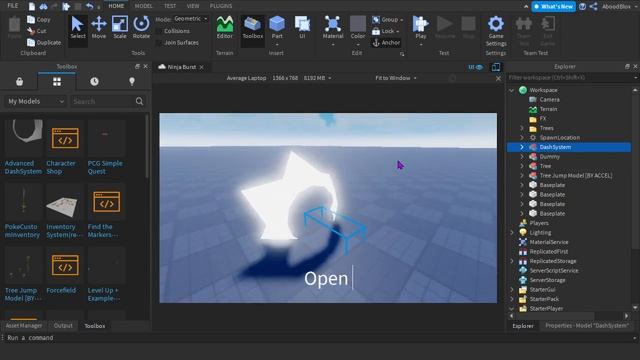Toggle the Collisions checkbox

(x=159, y=31)
